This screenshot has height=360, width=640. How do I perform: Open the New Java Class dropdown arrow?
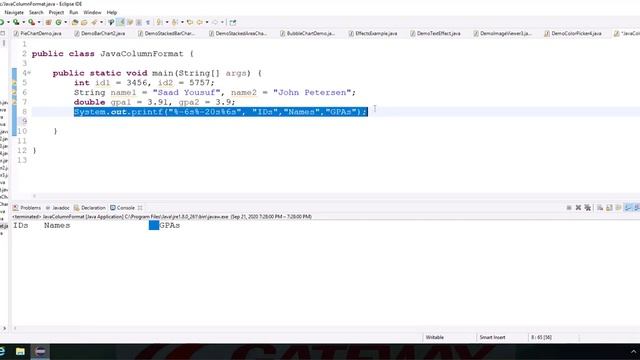pos(66,22)
